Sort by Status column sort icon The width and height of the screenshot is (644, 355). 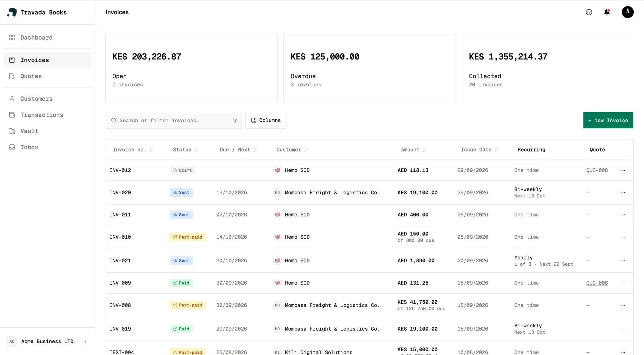coord(197,150)
